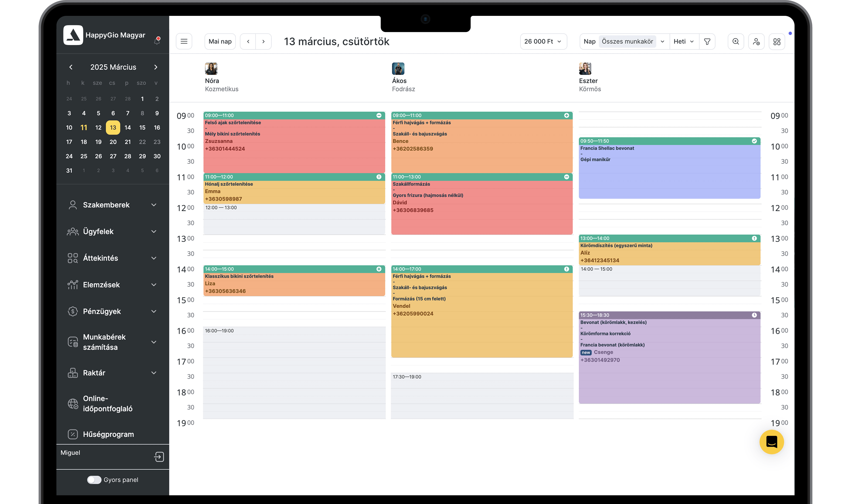Open the staff settings icon
The width and height of the screenshot is (850, 504).
[756, 41]
